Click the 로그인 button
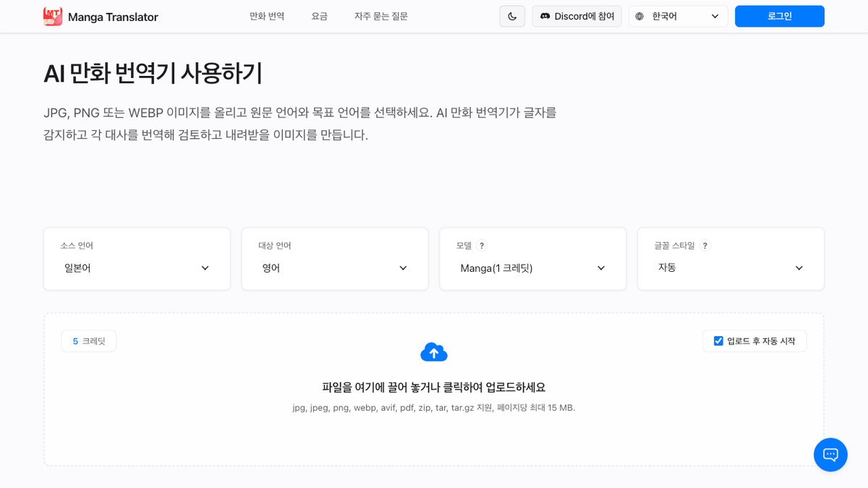This screenshot has height=488, width=868. (780, 16)
